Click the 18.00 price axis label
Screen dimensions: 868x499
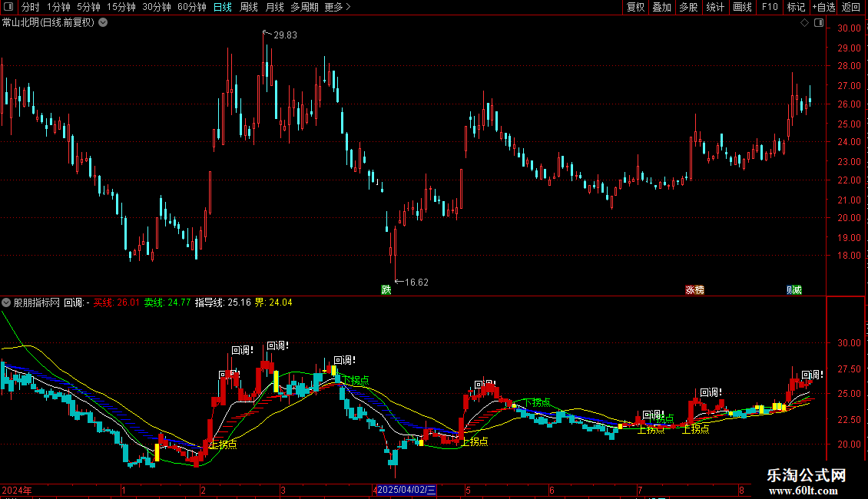(x=849, y=256)
